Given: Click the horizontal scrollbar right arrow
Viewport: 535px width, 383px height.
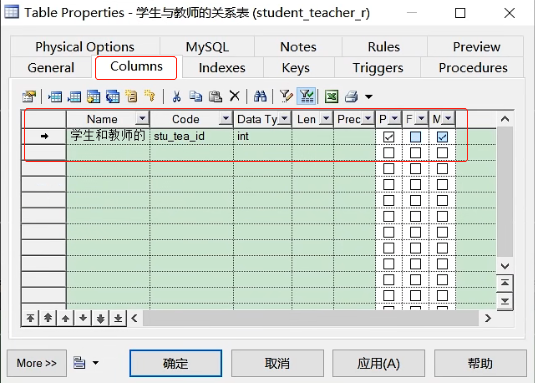Looking at the screenshot, I should (x=488, y=318).
